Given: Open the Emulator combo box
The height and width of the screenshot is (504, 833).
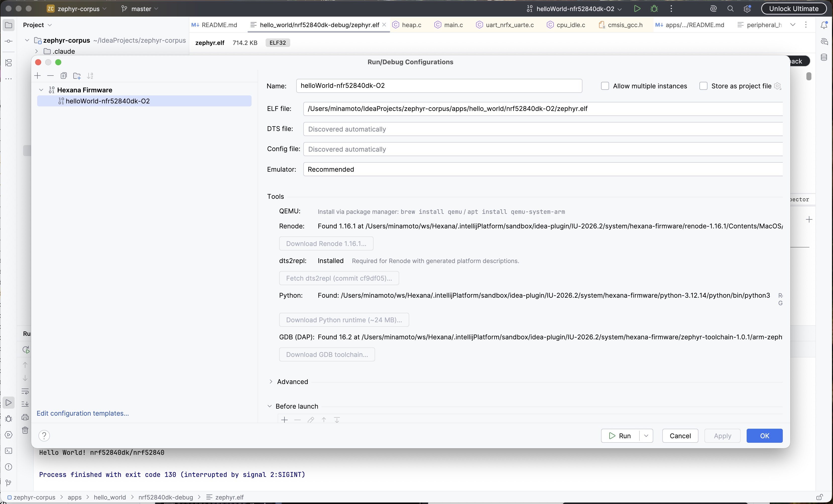Looking at the screenshot, I should 543,169.
